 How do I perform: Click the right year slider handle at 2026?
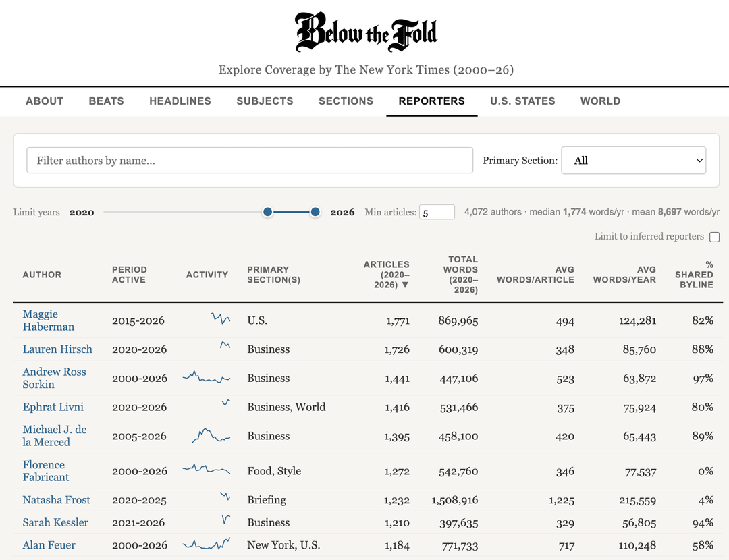[315, 212]
